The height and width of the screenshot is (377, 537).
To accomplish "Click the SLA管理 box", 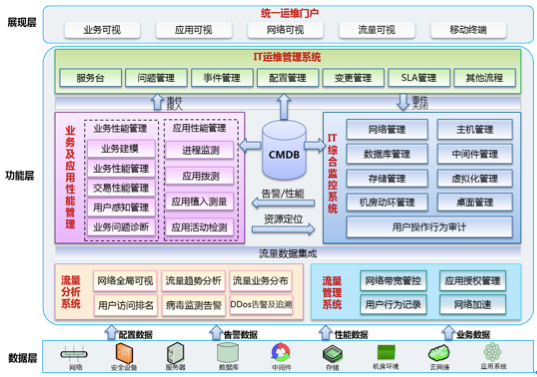I will [x=419, y=78].
